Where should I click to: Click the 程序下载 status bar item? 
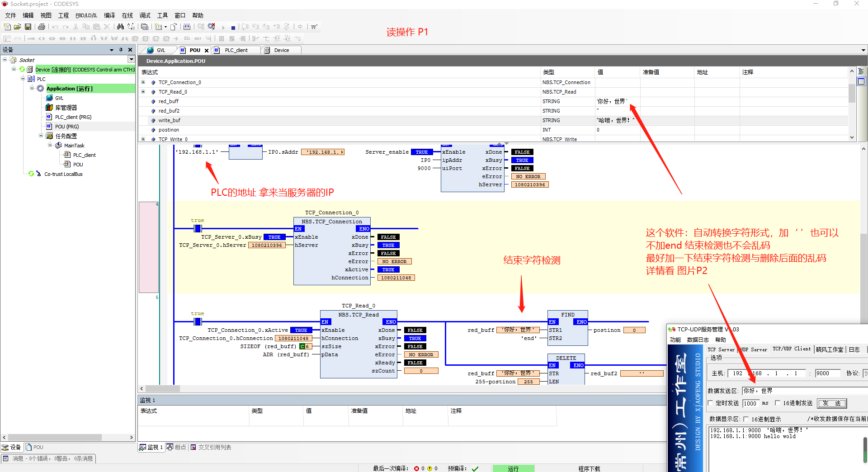589,468
